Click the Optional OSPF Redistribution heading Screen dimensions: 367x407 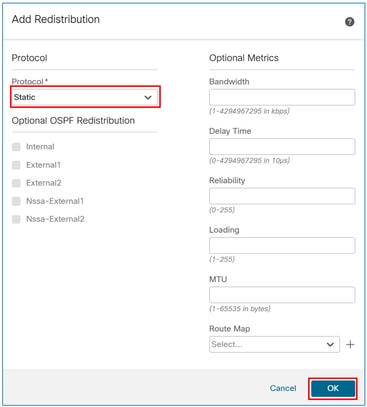tap(73, 121)
